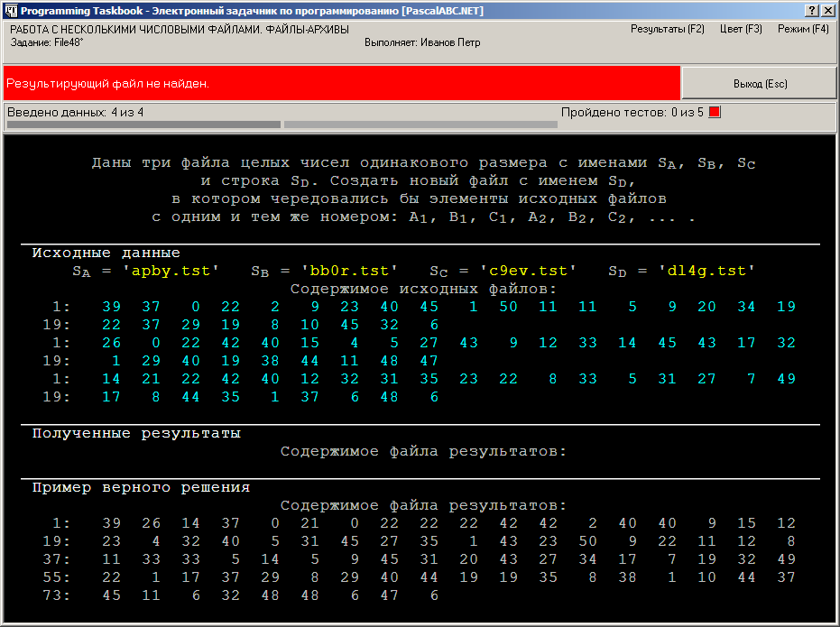Screen dimensions: 840x627
Task: Click row label '55:' in sample solution
Action: click(x=57, y=577)
